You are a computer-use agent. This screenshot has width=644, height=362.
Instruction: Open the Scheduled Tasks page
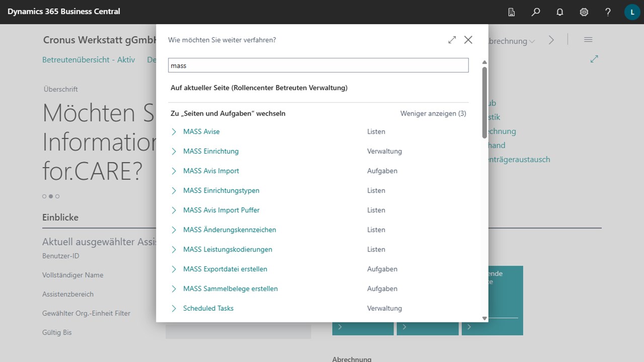(x=208, y=308)
